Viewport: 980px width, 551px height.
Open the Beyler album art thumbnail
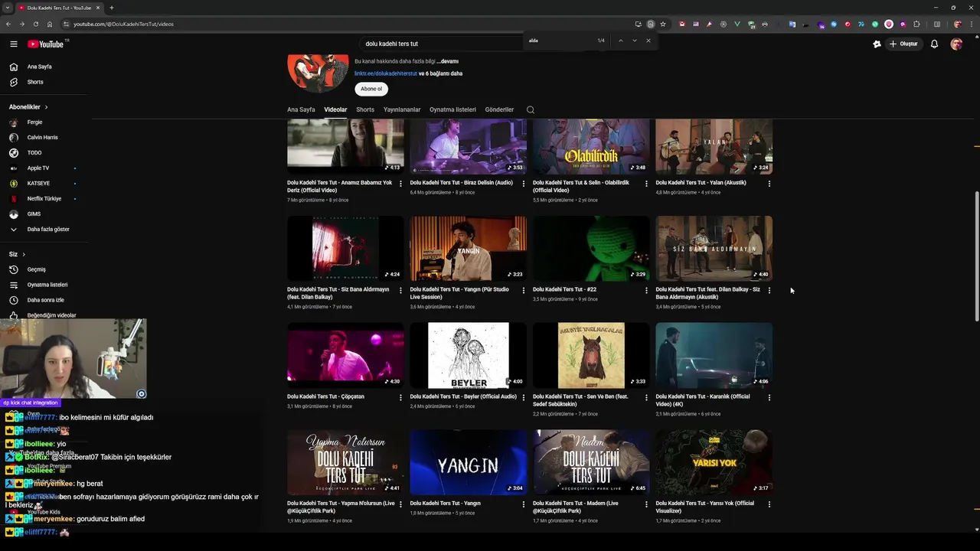468,355
